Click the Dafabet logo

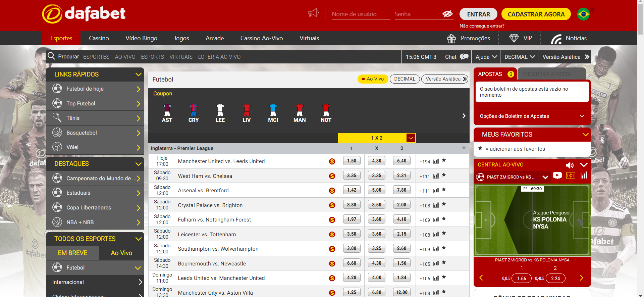pos(84,14)
